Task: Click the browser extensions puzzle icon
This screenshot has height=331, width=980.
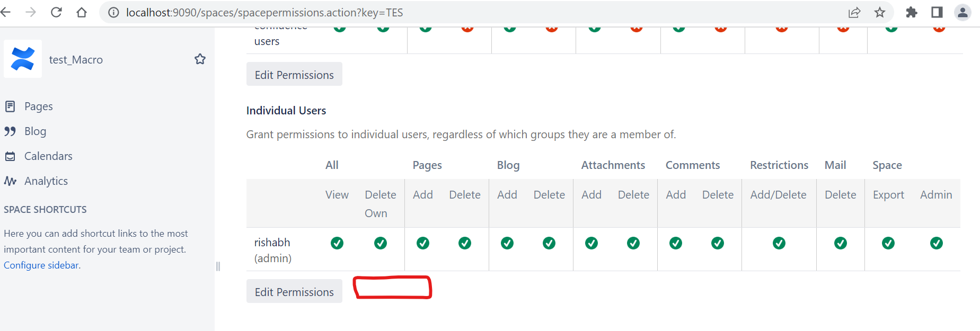Action: click(x=912, y=12)
